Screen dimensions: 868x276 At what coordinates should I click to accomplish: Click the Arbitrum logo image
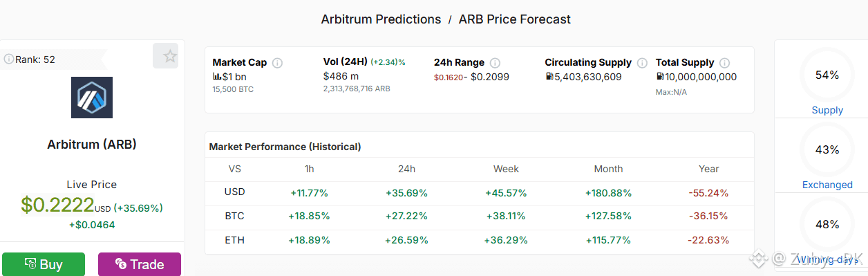(x=92, y=98)
